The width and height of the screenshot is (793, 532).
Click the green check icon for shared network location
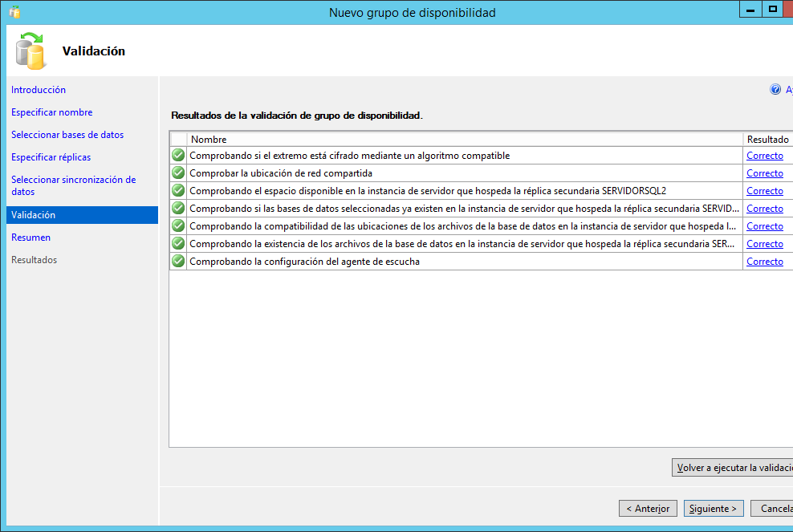[177, 173]
